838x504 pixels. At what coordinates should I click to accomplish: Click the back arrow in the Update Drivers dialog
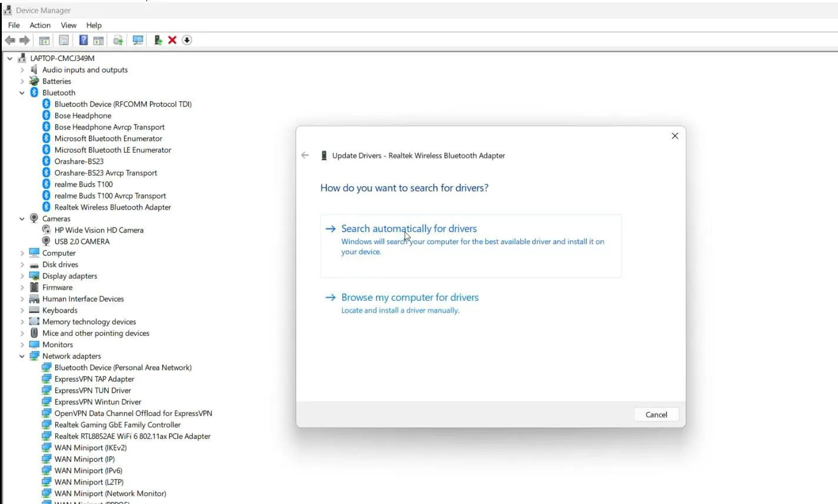click(305, 155)
